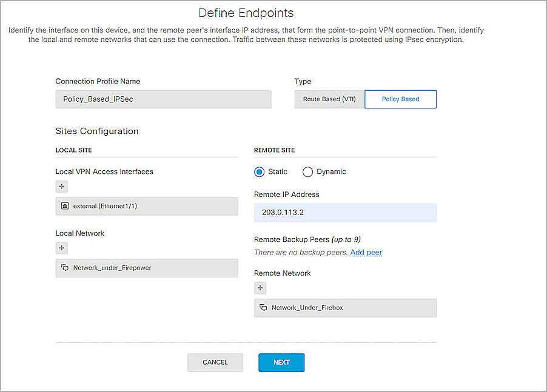Switch to the Policy Based type tab
The image size is (547, 392).
click(400, 99)
